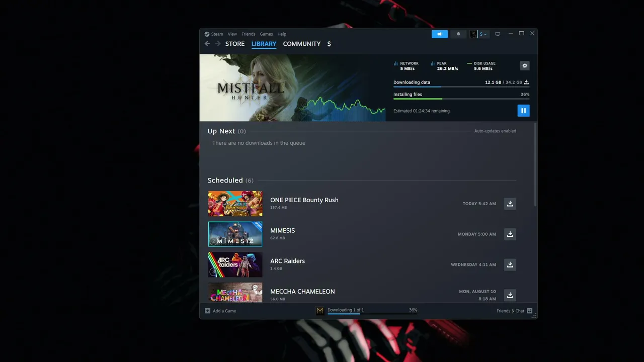Open the MIMESIS game thumbnail
This screenshot has width=644, height=362.
(x=235, y=234)
